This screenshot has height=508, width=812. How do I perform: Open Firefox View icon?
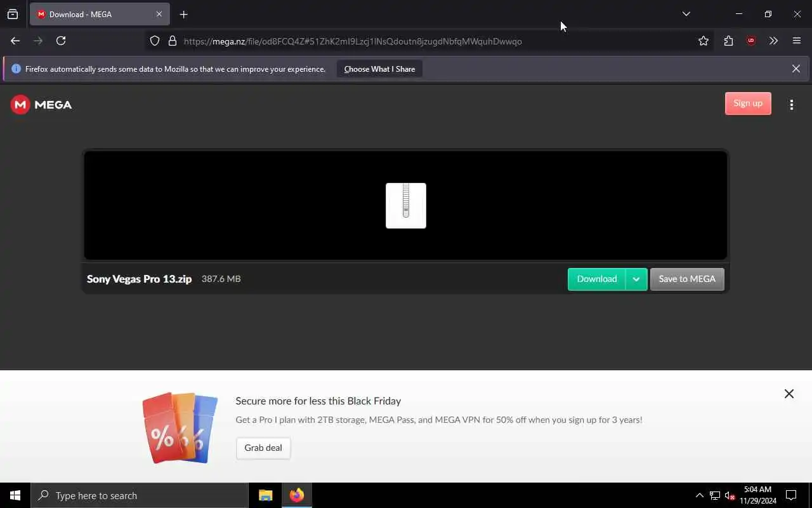13,14
